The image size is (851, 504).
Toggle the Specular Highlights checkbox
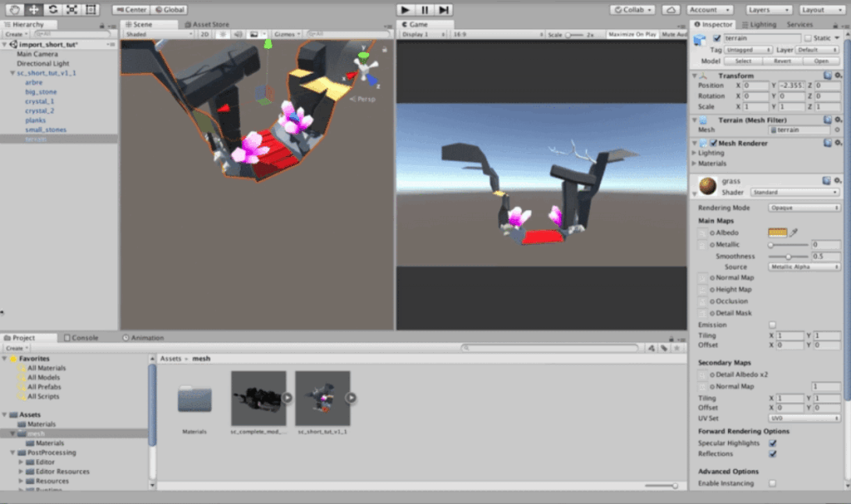tap(775, 443)
